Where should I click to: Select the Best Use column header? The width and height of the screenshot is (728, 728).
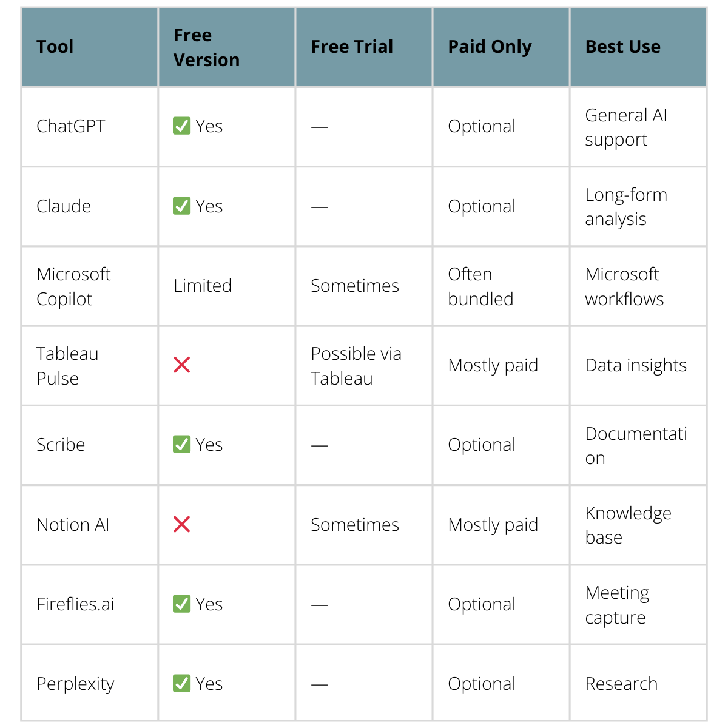(622, 47)
